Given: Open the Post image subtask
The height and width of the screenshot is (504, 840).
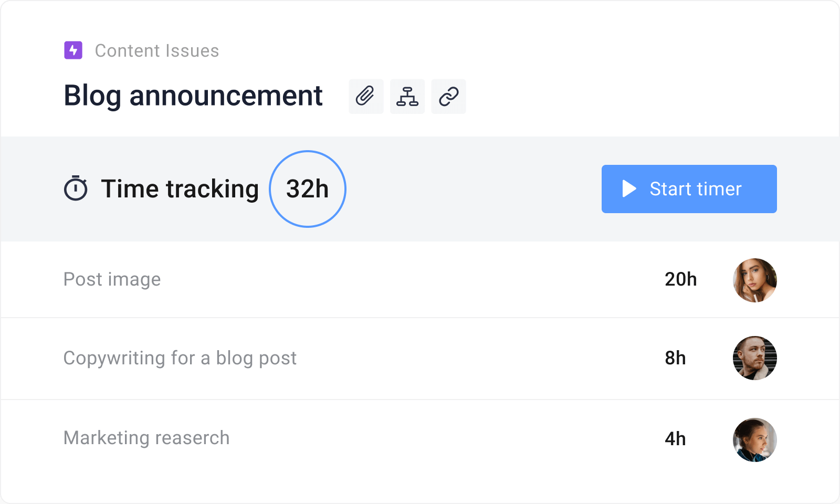Looking at the screenshot, I should (112, 279).
